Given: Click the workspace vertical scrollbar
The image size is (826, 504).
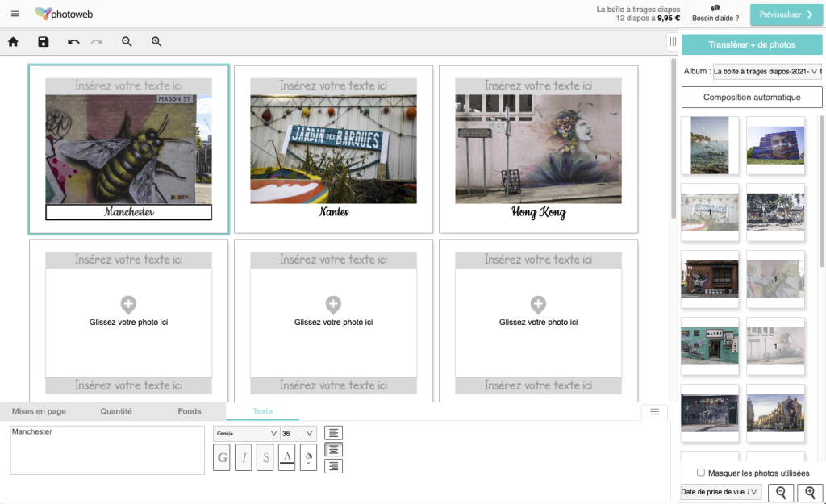Looking at the screenshot, I should click(x=674, y=139).
